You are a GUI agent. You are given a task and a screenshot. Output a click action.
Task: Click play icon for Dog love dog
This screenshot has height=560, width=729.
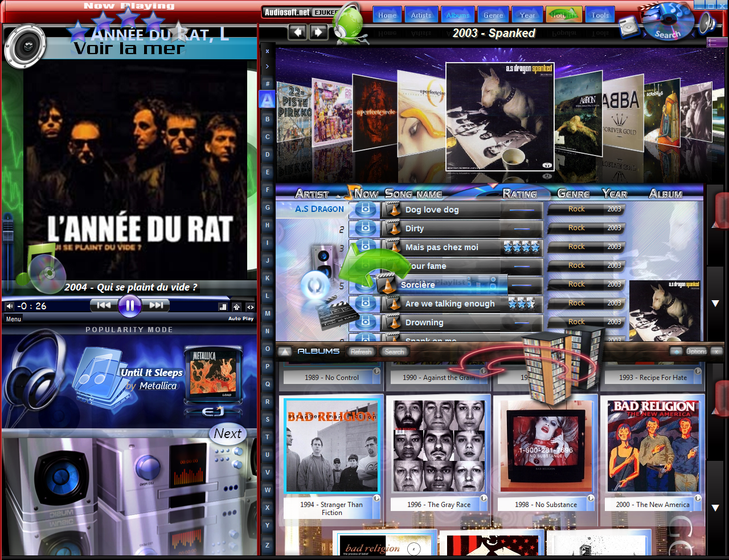click(366, 210)
